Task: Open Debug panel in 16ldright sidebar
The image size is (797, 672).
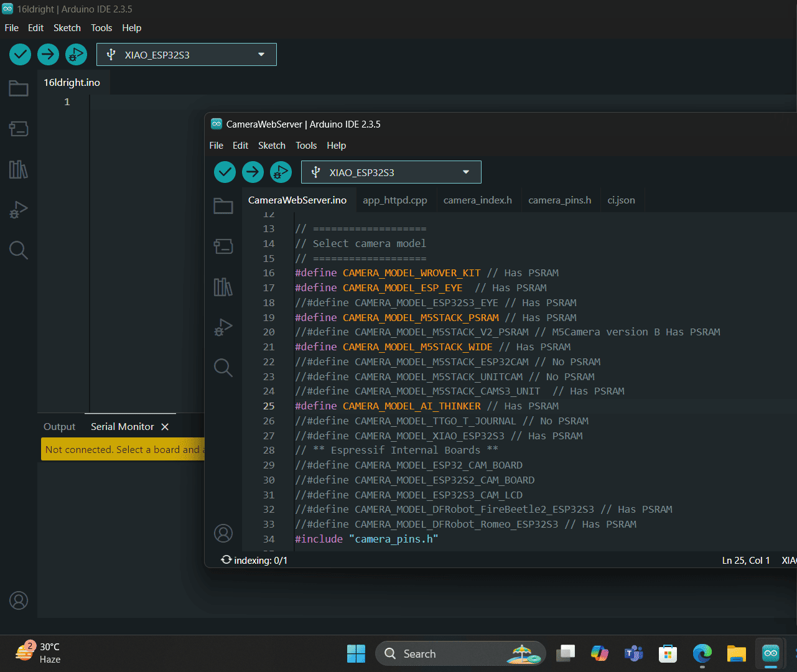Action: [19, 210]
